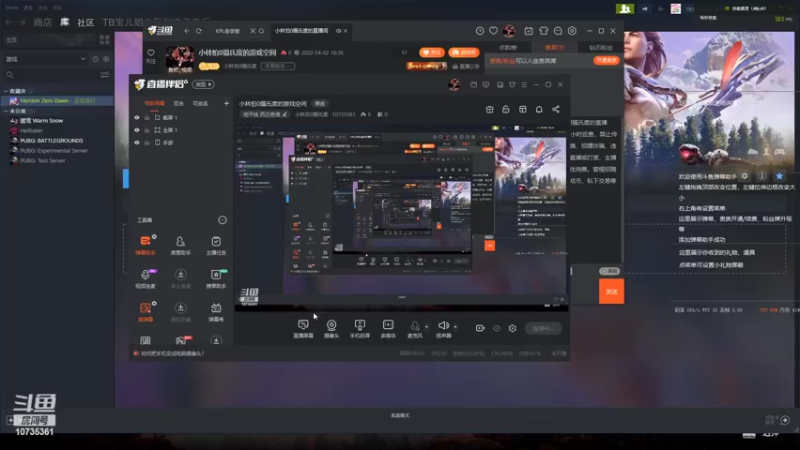The height and width of the screenshot is (450, 800).
Task: Lock the 全屏 1 source
Action: [x=147, y=130]
